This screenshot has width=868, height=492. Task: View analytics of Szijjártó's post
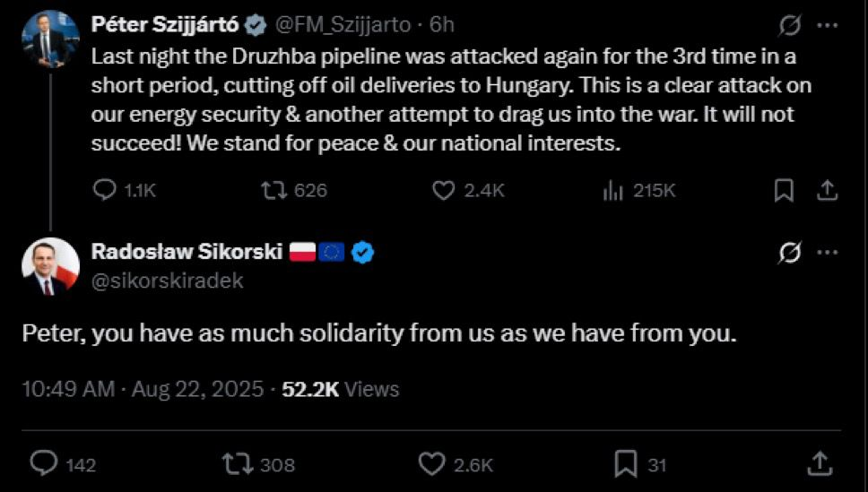[x=613, y=190]
